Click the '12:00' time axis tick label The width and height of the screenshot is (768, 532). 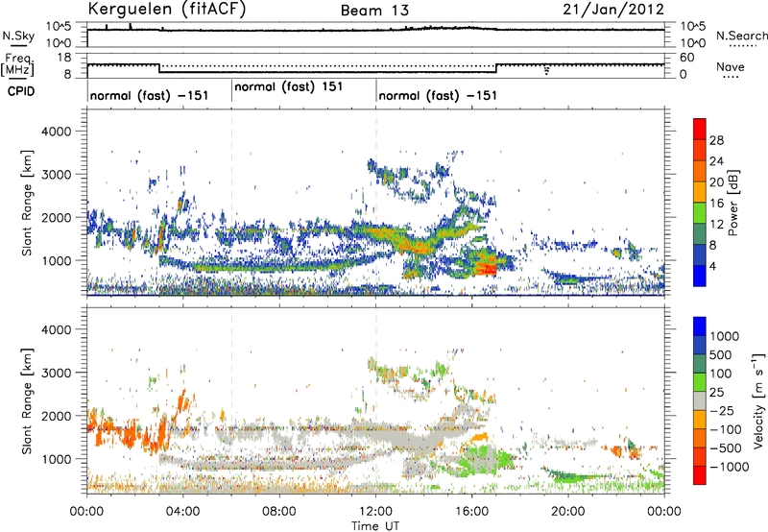coord(375,512)
